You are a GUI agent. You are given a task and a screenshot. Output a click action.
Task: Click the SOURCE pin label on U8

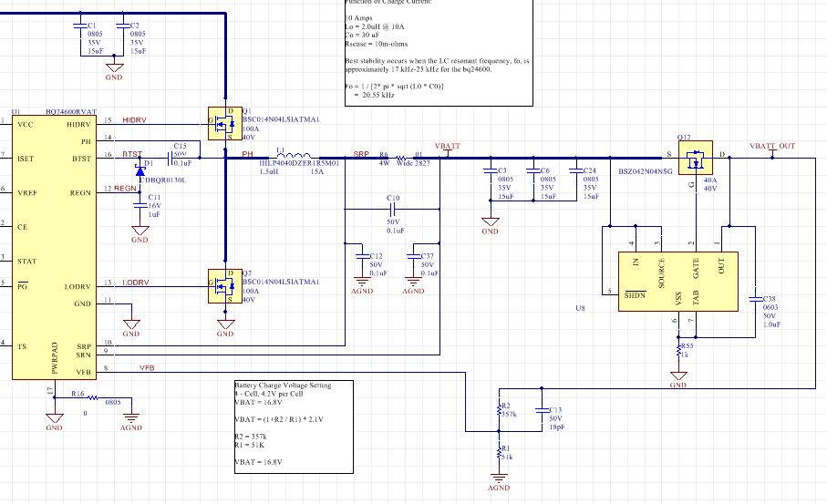661,273
